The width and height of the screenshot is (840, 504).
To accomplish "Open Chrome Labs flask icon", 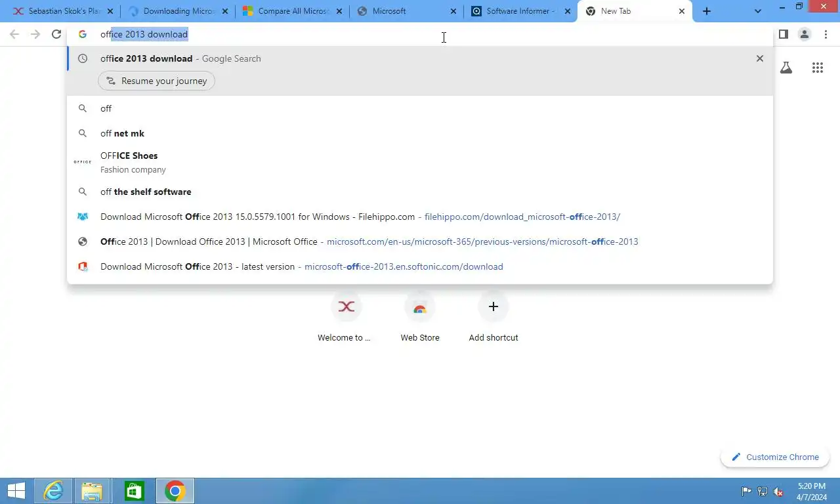I will 786,68.
